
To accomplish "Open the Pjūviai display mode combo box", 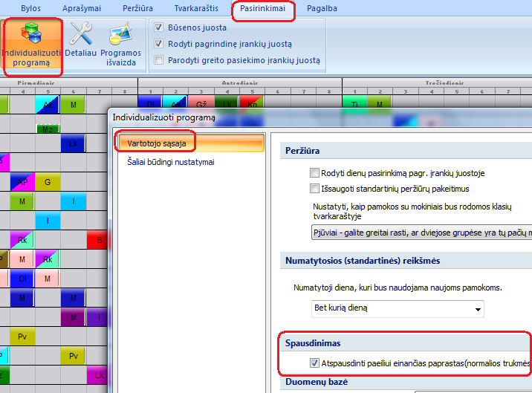I will [421, 234].
